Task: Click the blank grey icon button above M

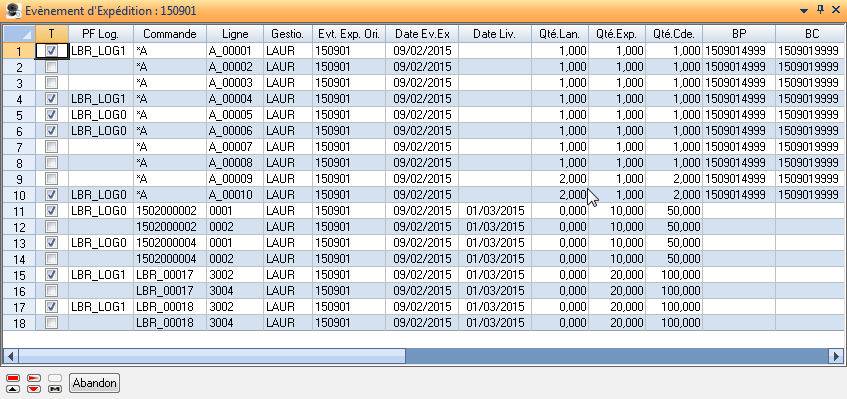Action: [55, 377]
